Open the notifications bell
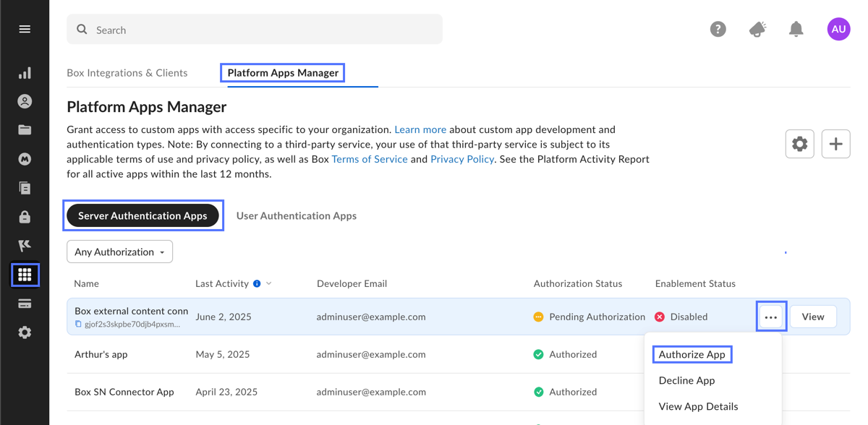Image resolution: width=868 pixels, height=425 pixels. click(796, 29)
